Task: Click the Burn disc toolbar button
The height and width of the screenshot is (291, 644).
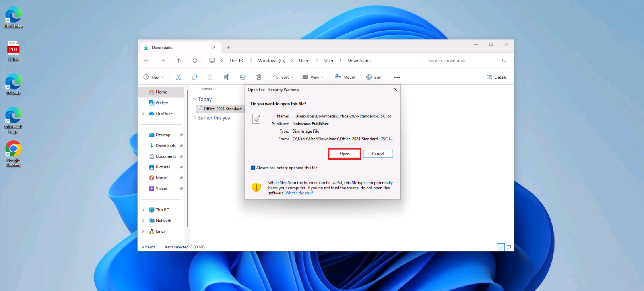Action: pos(374,77)
